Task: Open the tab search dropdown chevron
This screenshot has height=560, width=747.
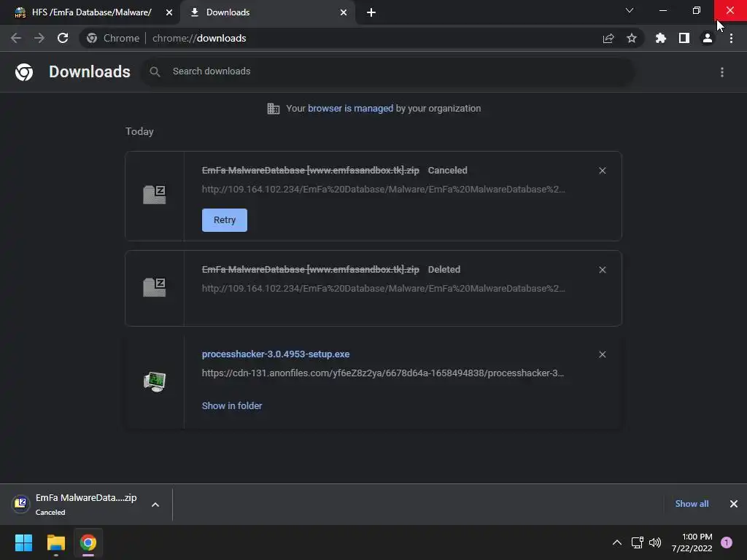Action: pyautogui.click(x=630, y=10)
